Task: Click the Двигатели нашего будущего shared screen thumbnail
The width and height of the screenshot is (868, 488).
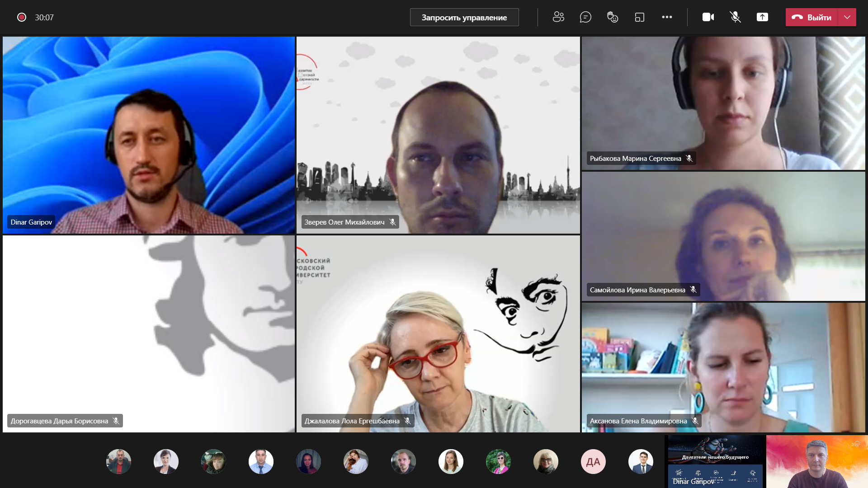Action: click(x=715, y=461)
